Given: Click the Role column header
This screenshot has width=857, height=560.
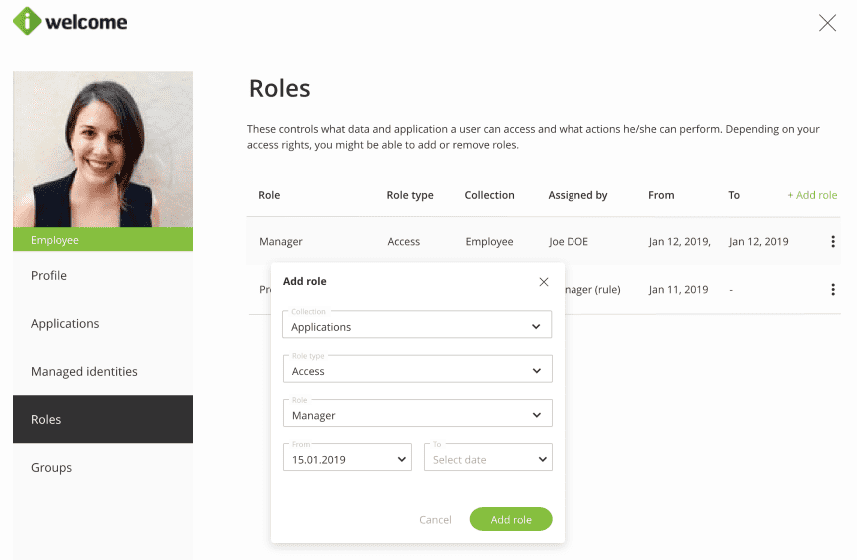Looking at the screenshot, I should [269, 196].
